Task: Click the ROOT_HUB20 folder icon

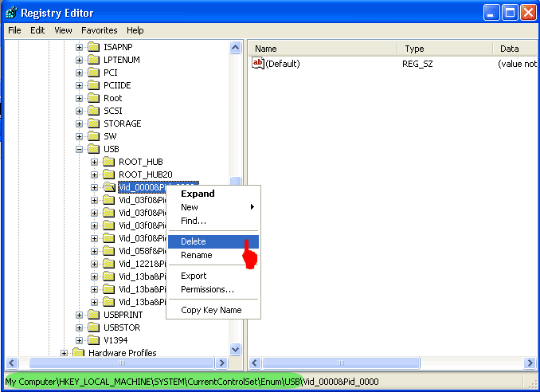Action: tap(108, 174)
